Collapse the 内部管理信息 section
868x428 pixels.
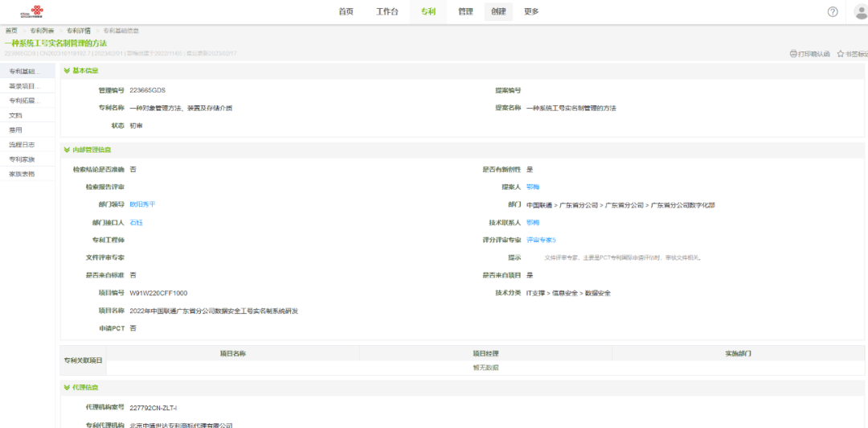pyautogui.click(x=67, y=150)
